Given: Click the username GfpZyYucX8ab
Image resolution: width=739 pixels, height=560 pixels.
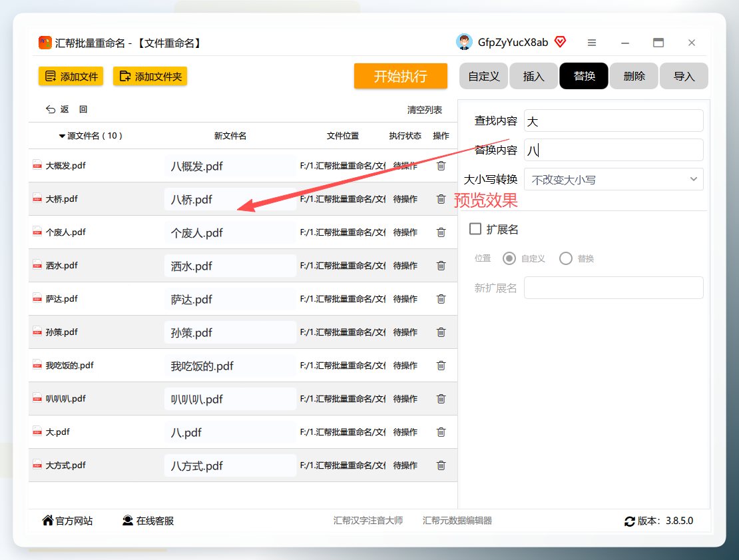Looking at the screenshot, I should (513, 43).
